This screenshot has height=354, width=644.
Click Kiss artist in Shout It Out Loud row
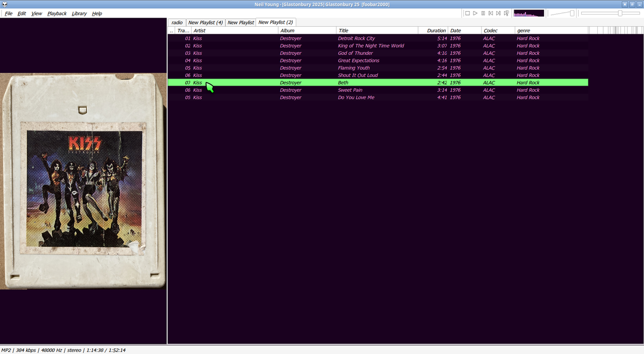point(197,75)
